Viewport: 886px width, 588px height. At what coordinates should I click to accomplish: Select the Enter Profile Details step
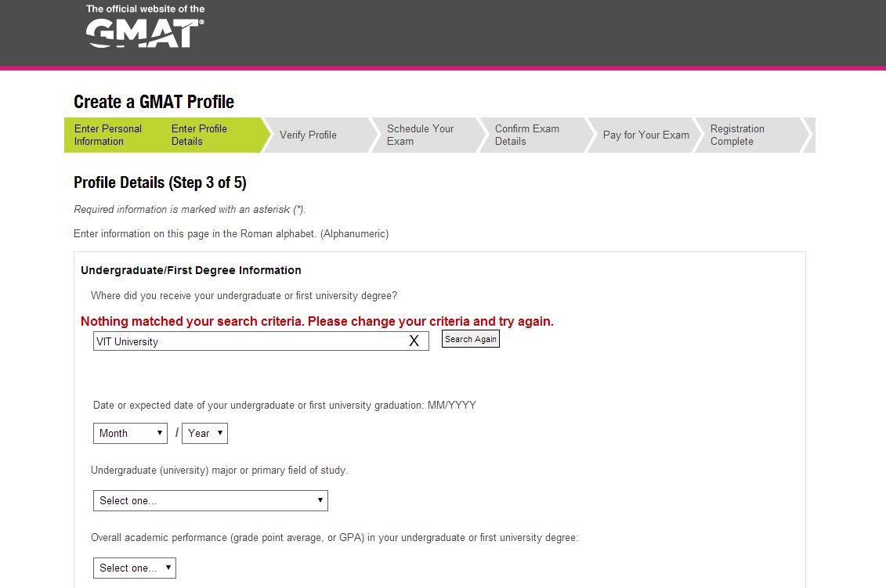coord(199,135)
